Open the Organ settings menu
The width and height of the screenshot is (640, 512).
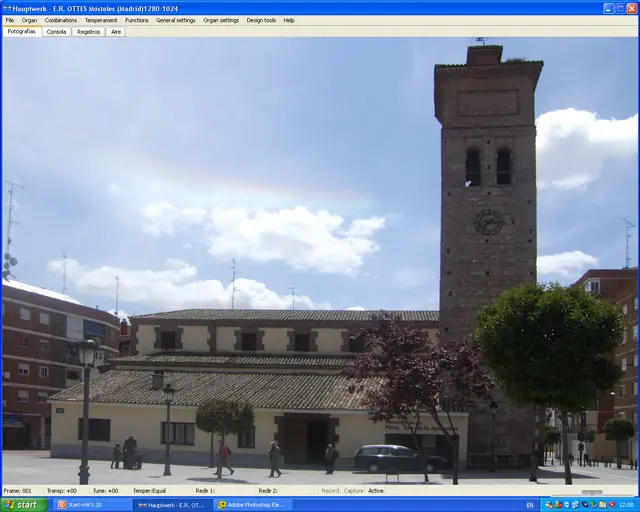pyautogui.click(x=221, y=20)
